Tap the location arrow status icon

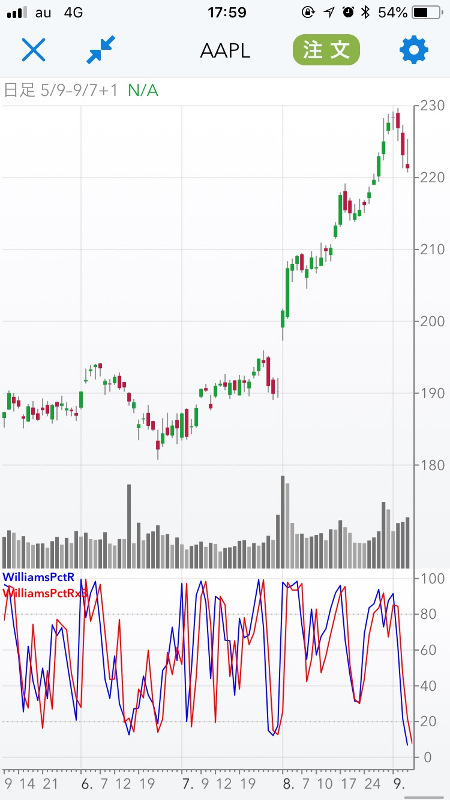coord(329,12)
